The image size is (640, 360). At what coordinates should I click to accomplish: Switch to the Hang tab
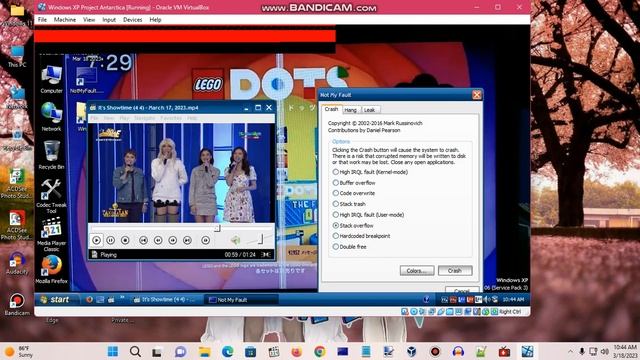(x=350, y=110)
